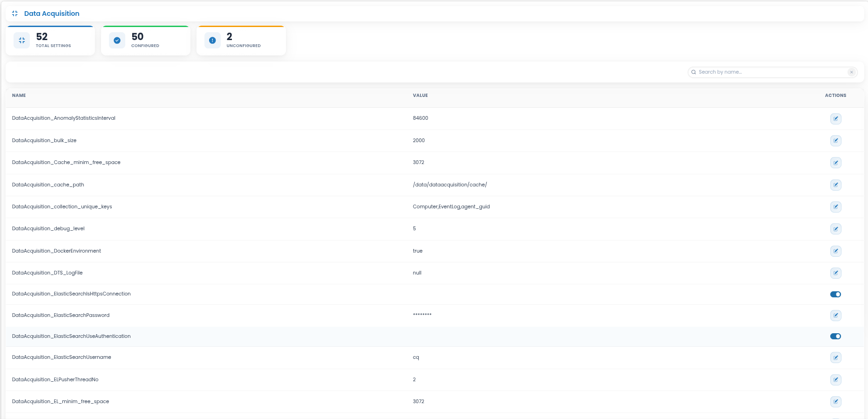Viewport: 868px width, 419px height.
Task: Edit ElasticSearchUsername setting
Action: point(835,357)
